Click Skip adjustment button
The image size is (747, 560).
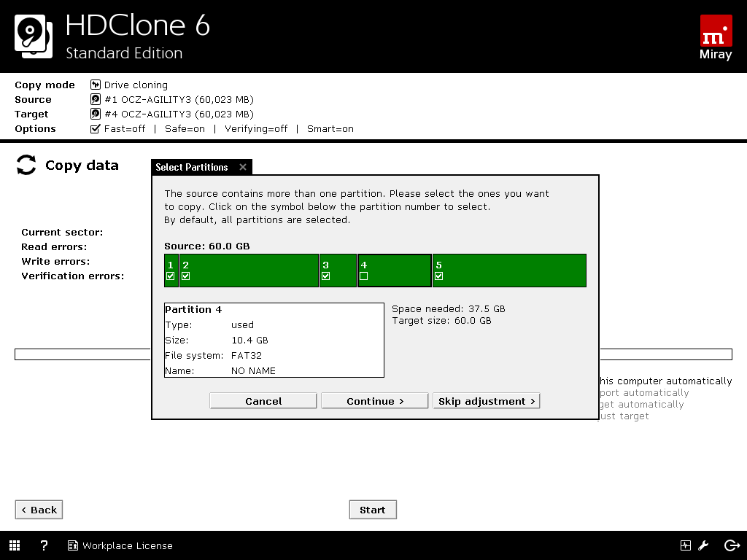tap(487, 401)
